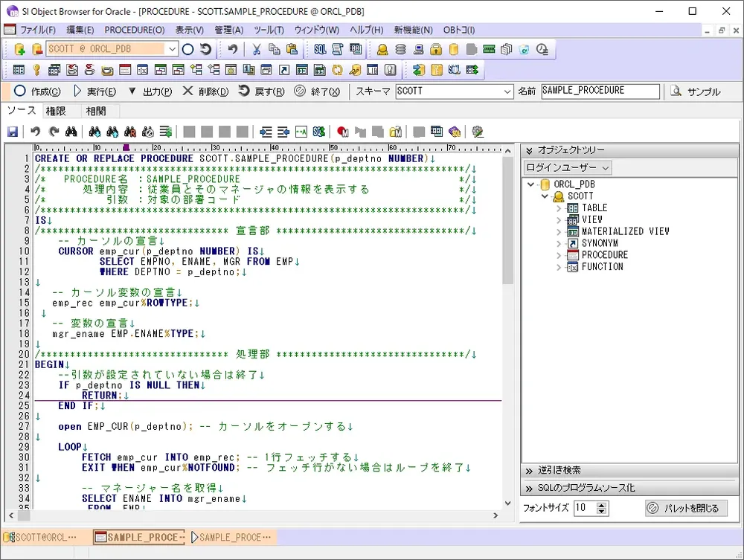The image size is (744, 560).
Task: Click the padlock lock information icon
Action: click(x=436, y=49)
